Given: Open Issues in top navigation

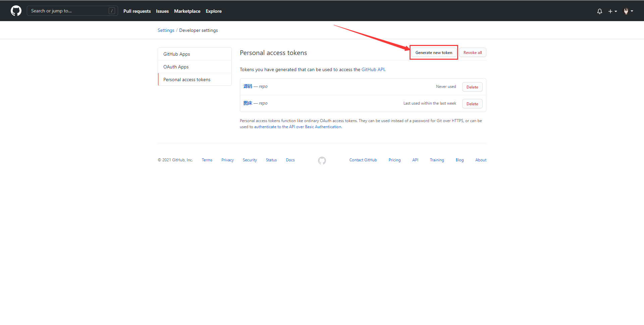Looking at the screenshot, I should coord(162,11).
